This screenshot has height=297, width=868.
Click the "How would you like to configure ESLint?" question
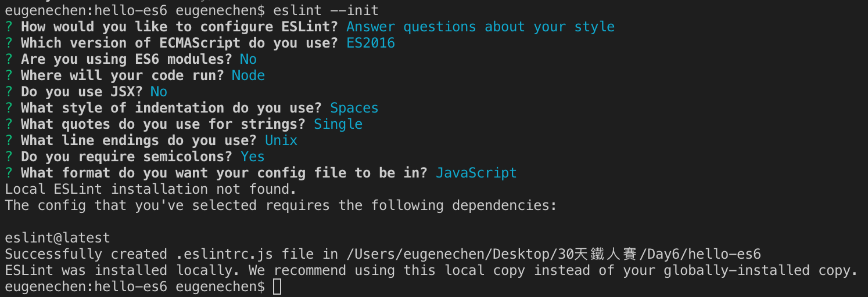coord(180,27)
